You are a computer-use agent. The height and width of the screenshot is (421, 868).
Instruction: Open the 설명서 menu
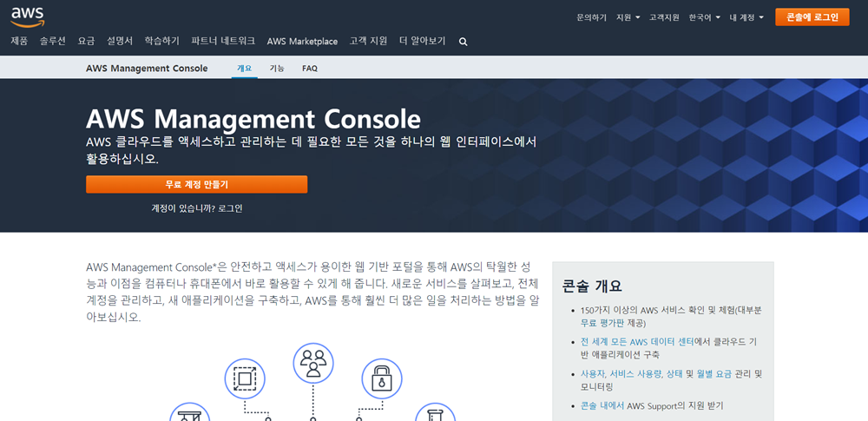tap(120, 41)
